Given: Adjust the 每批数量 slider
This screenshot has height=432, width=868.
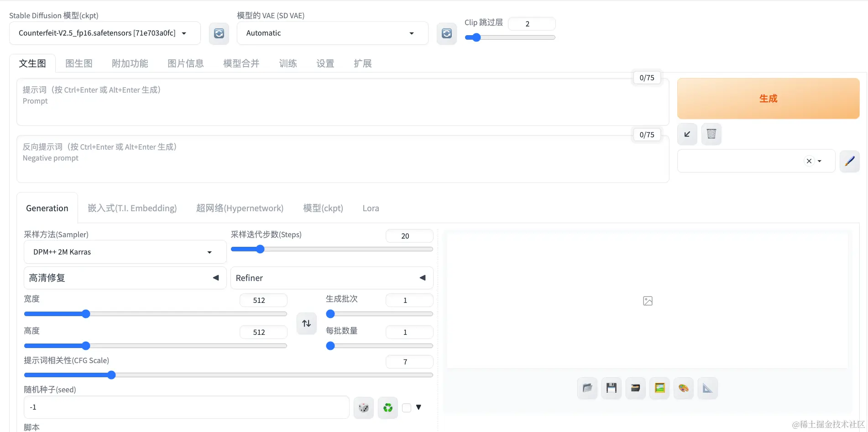Looking at the screenshot, I should [x=379, y=346].
